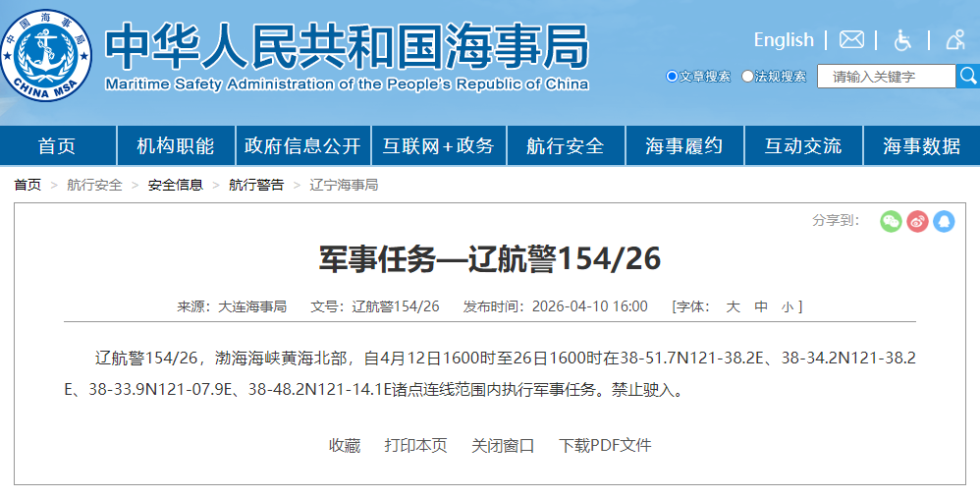Click the 下载PDF文件 link
The image size is (980, 498).
(605, 445)
